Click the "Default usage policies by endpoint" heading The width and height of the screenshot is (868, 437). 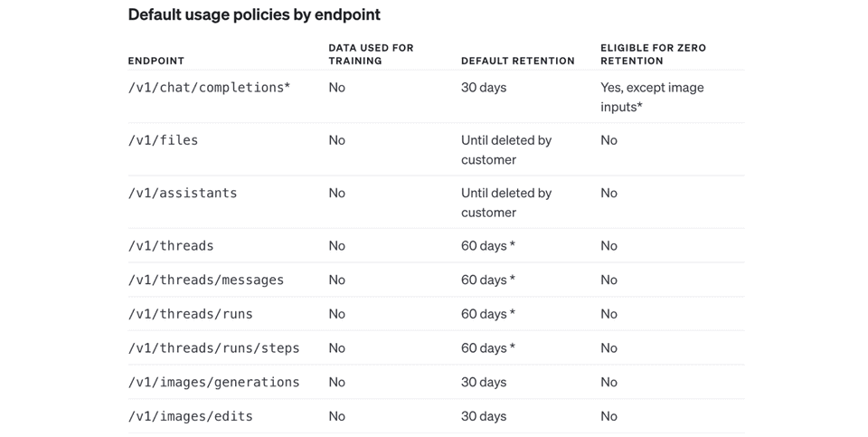pos(254,14)
